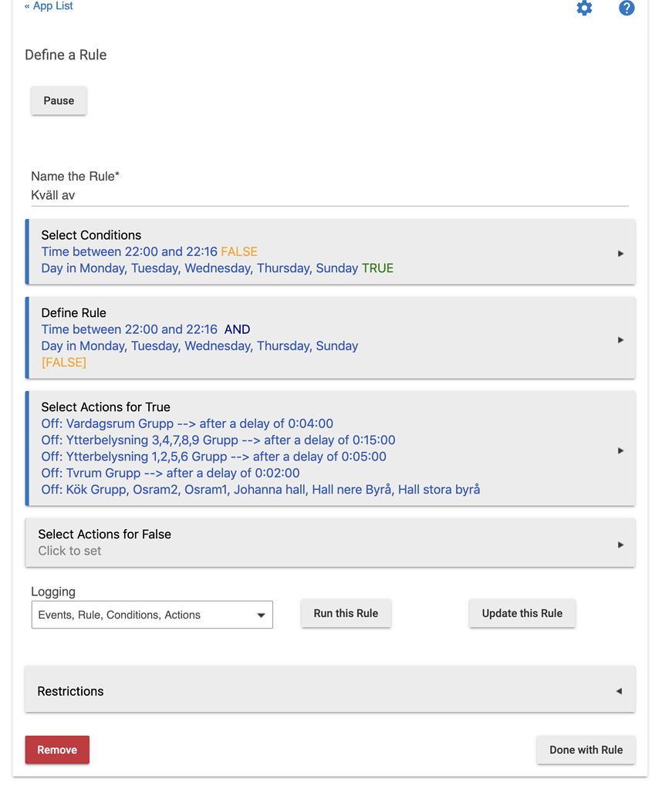This screenshot has height=789, width=672.
Task: Expand the Restrictions section arrow
Action: click(619, 691)
